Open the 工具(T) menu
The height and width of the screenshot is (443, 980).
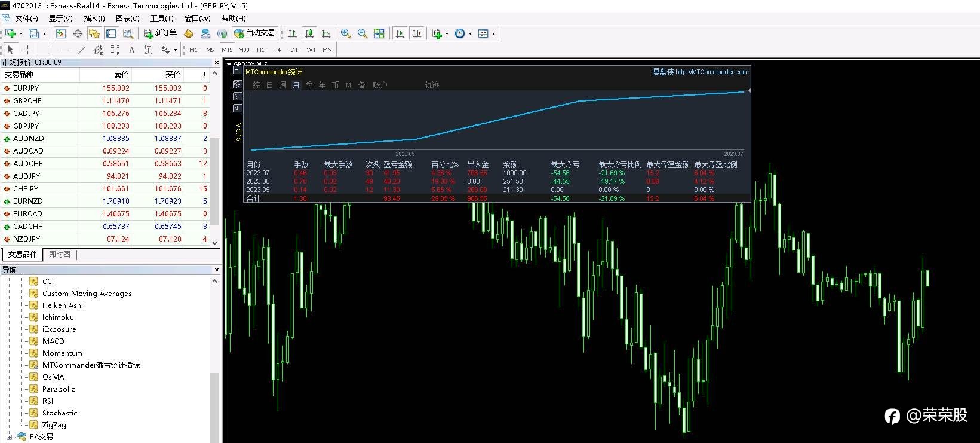pyautogui.click(x=162, y=19)
